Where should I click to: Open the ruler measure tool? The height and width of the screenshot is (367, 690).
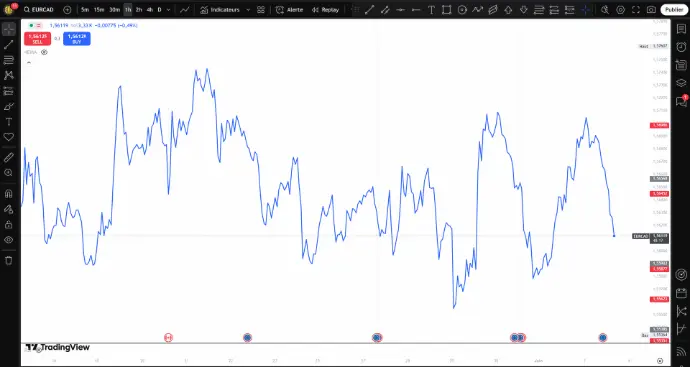(8, 157)
